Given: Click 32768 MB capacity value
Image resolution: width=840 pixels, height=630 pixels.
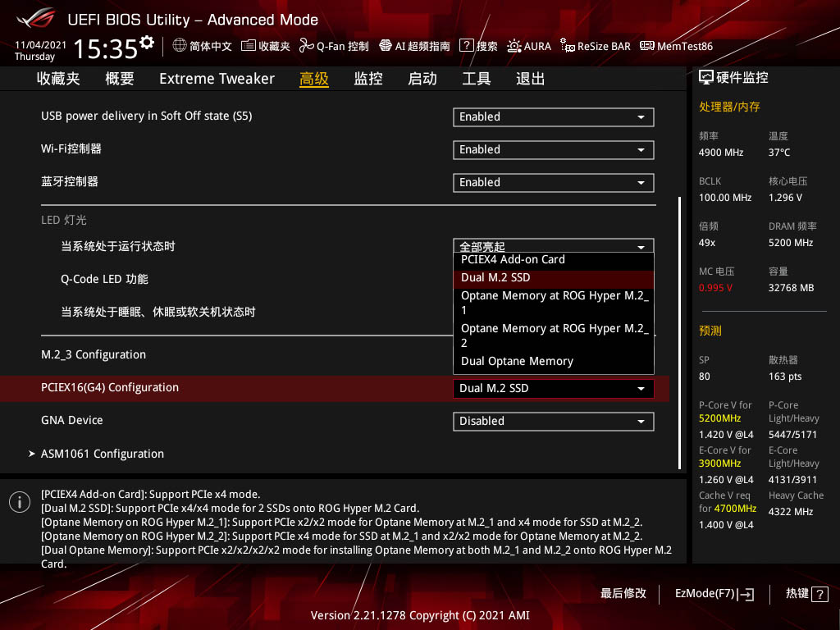Looking at the screenshot, I should tap(791, 288).
